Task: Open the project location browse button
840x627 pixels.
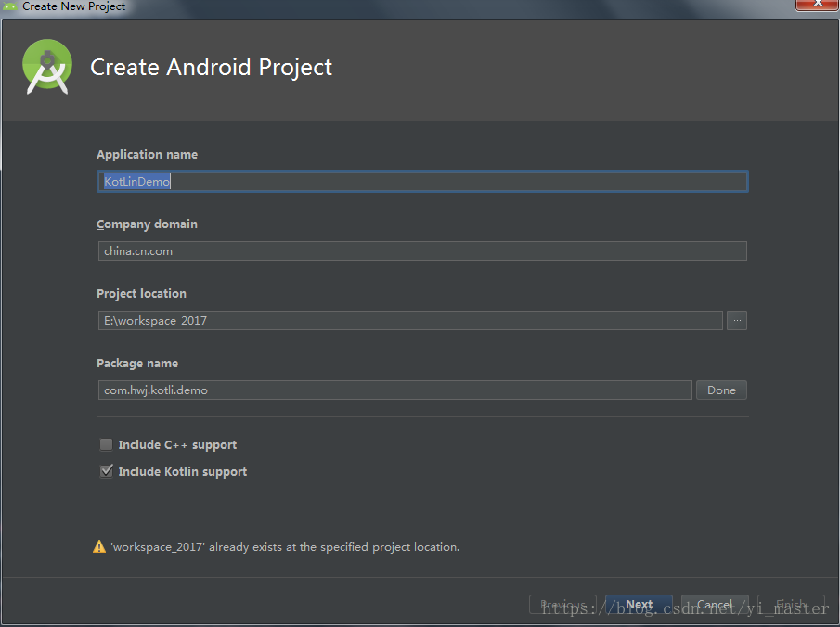Action: [x=737, y=321]
